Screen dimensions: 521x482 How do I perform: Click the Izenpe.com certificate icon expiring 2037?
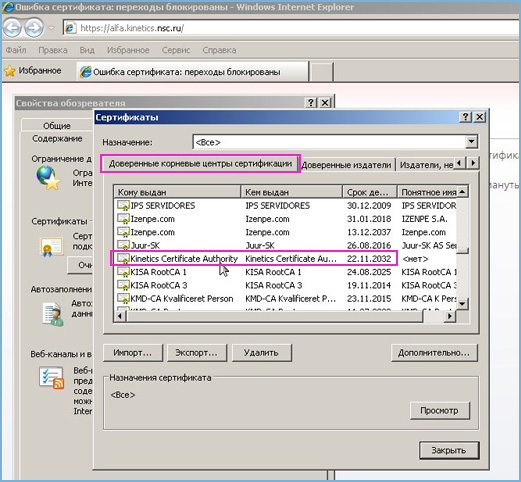coord(123,232)
